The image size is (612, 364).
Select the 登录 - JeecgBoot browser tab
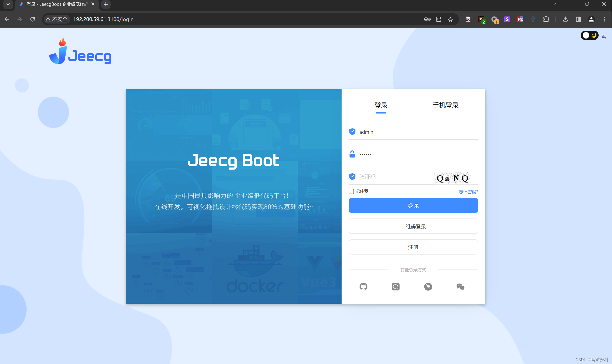57,4
